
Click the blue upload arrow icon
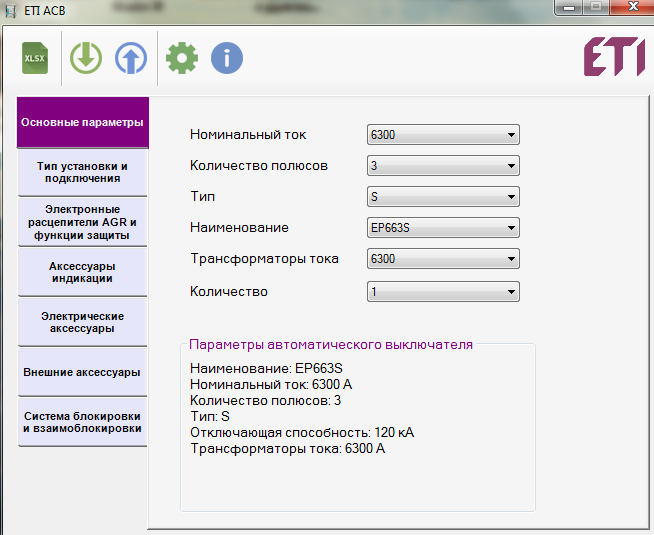coord(131,58)
